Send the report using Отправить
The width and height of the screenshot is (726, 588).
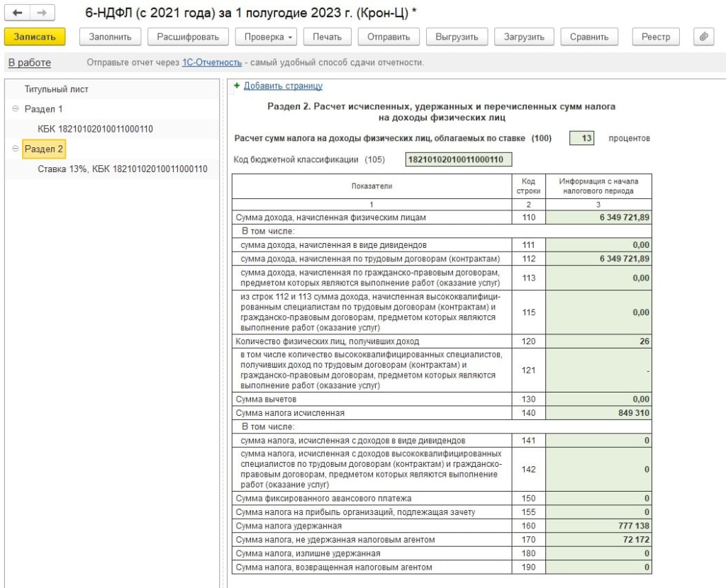tap(389, 37)
